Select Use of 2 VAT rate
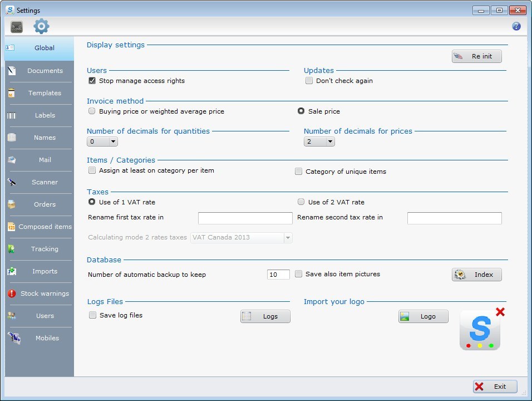 click(x=301, y=202)
